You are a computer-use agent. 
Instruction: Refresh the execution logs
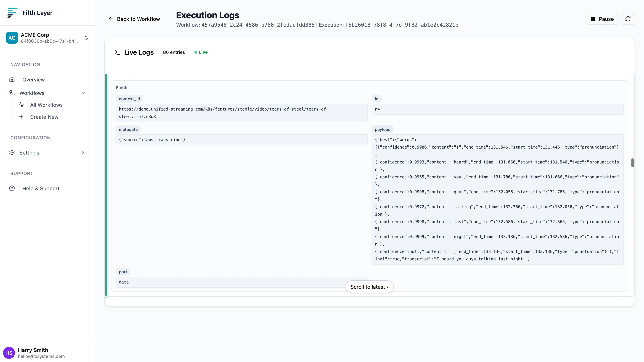[x=628, y=19]
